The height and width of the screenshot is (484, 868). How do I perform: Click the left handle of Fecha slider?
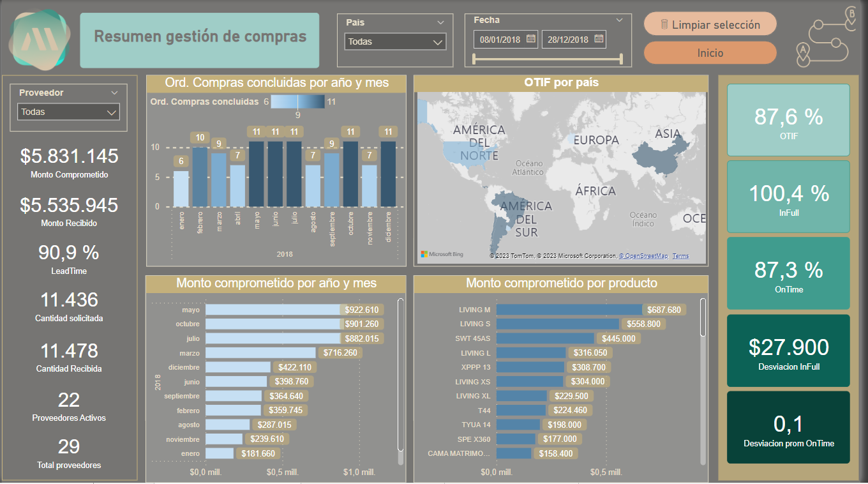pyautogui.click(x=474, y=59)
